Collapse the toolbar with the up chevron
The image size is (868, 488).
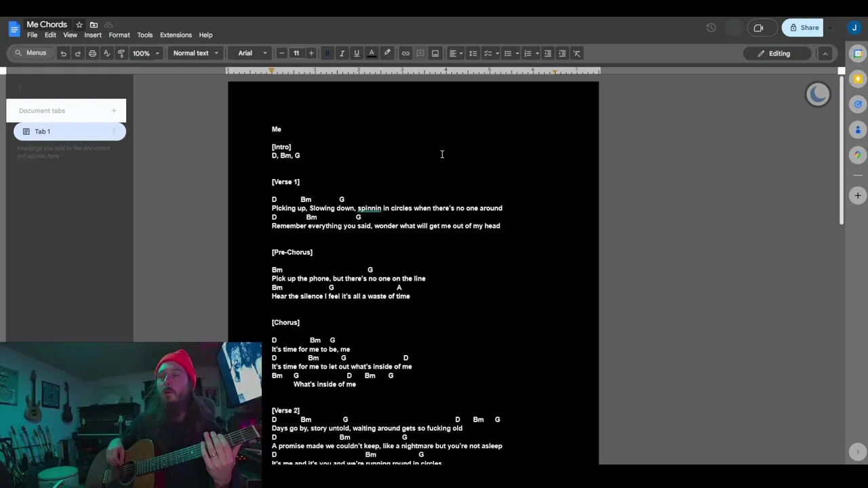[825, 54]
